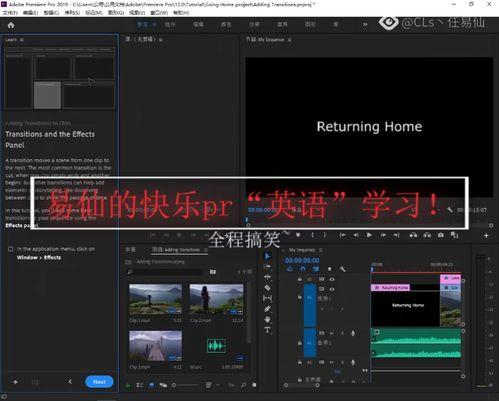Select the Type (T) tool

[x=267, y=330]
